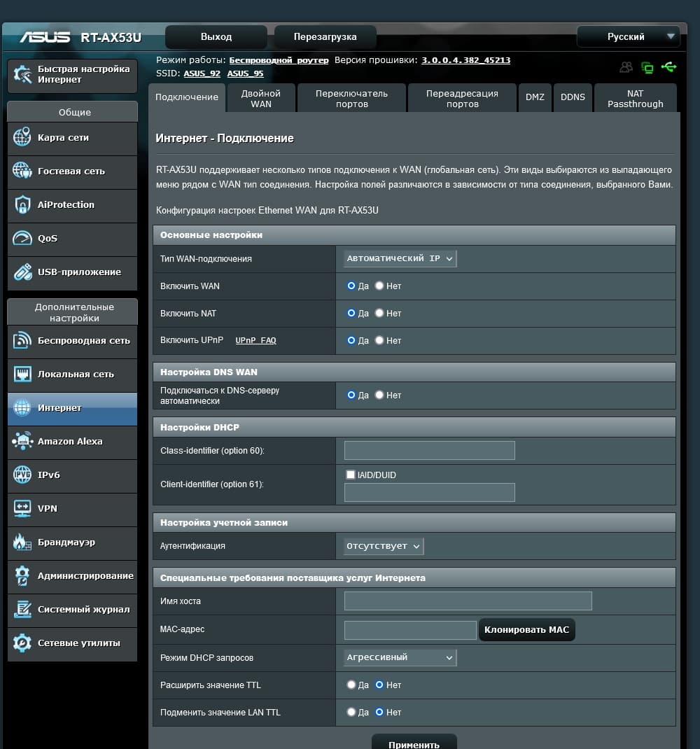Screen dimensions: 700x749
Task: Click the Клонировать MAC button
Action: 526,629
